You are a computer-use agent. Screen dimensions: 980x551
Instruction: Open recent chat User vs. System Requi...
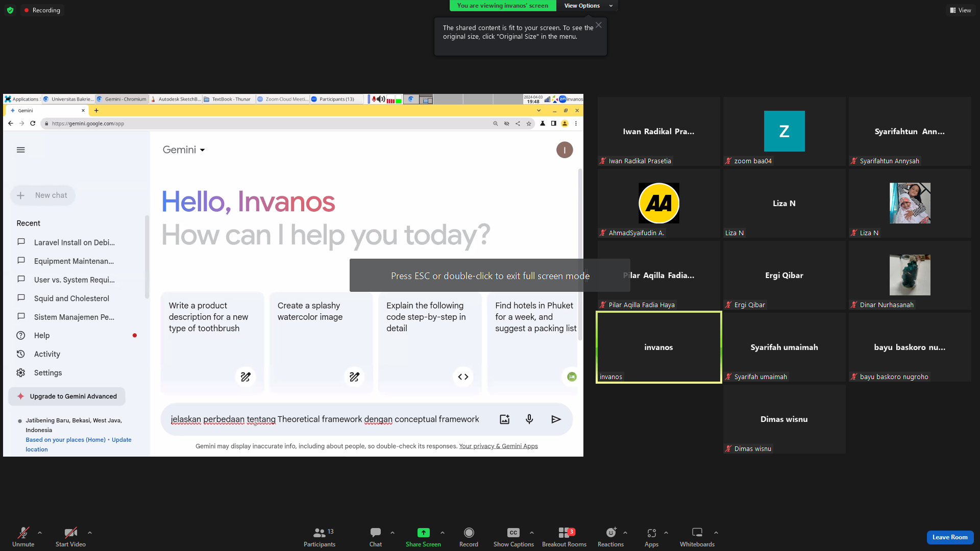pos(75,280)
